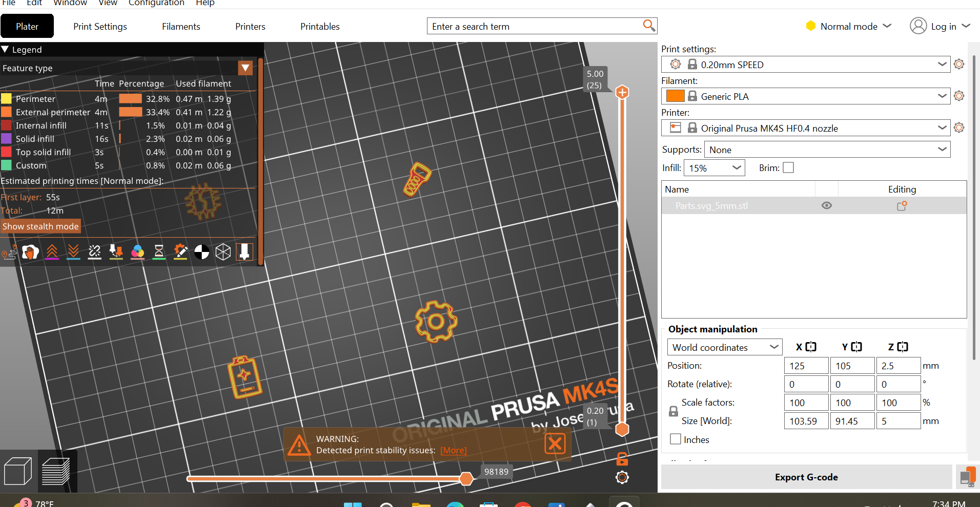Click Show stealth mode button
The image size is (980, 507).
[40, 226]
